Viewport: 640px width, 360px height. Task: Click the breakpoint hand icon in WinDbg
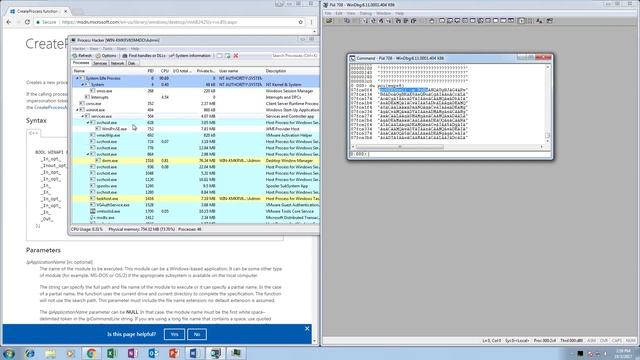pos(432,21)
